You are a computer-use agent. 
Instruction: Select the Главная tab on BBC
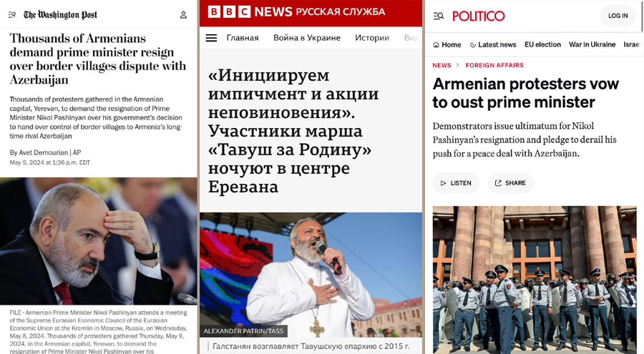[x=243, y=38]
